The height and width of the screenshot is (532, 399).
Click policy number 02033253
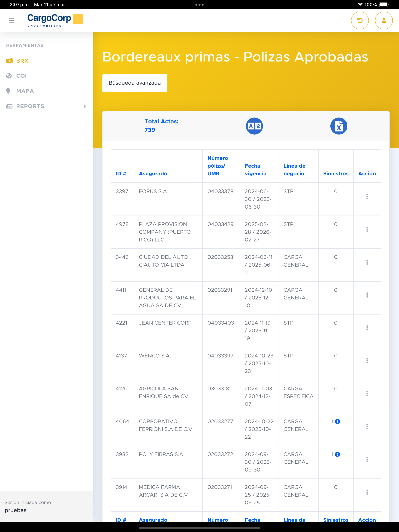220,257
